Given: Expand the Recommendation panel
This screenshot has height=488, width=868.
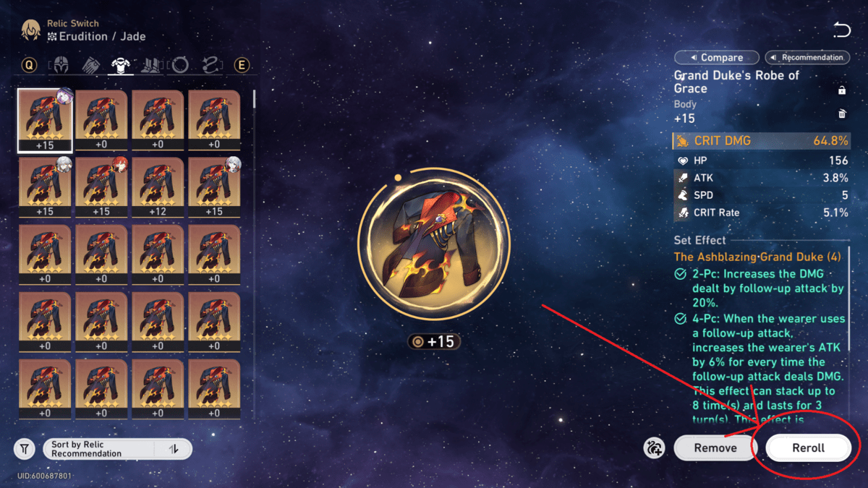Looking at the screenshot, I should pyautogui.click(x=807, y=57).
